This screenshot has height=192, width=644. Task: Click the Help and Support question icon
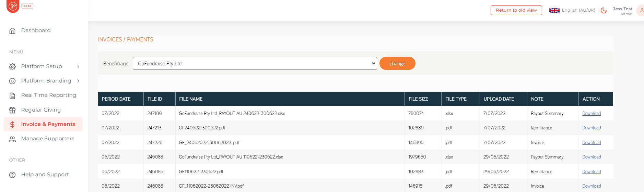point(12,175)
